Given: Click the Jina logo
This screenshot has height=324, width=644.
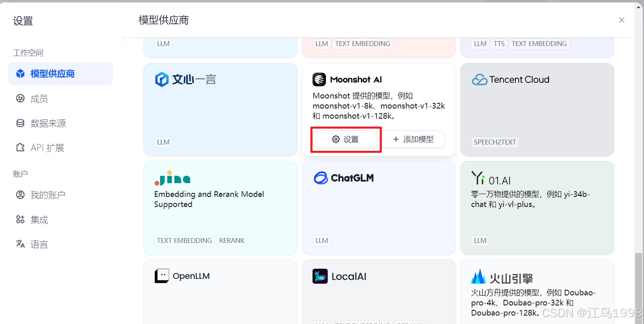Looking at the screenshot, I should pyautogui.click(x=172, y=178).
